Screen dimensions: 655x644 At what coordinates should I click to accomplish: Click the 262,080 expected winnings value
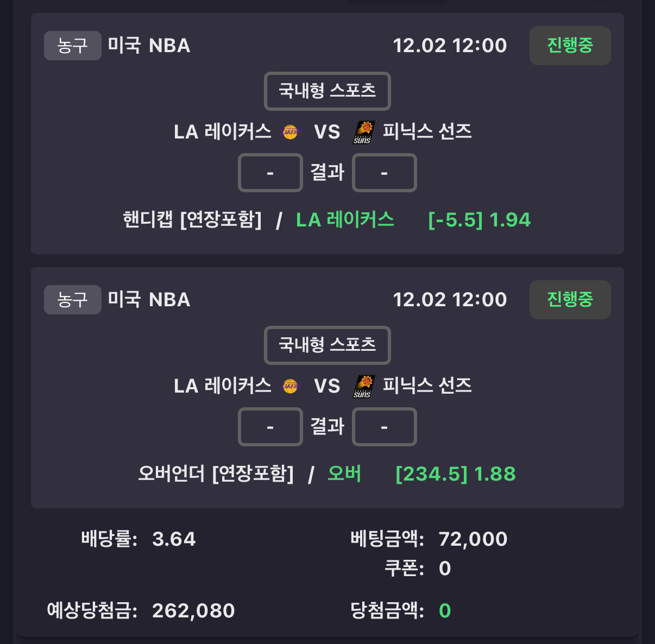point(193,611)
